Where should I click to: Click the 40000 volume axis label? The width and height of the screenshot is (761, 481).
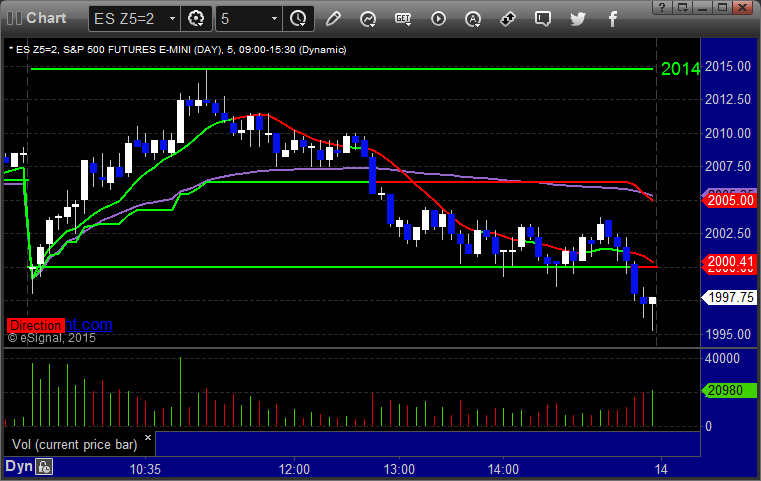(x=723, y=358)
